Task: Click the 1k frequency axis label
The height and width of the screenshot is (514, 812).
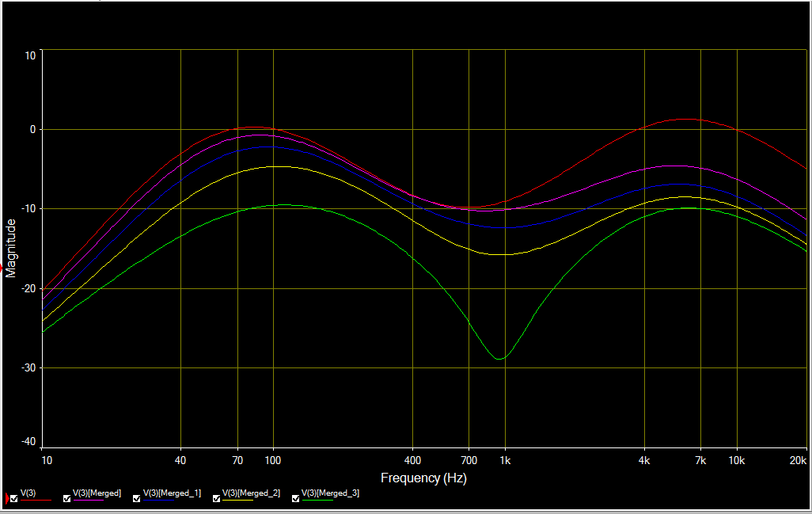Action: (505, 460)
